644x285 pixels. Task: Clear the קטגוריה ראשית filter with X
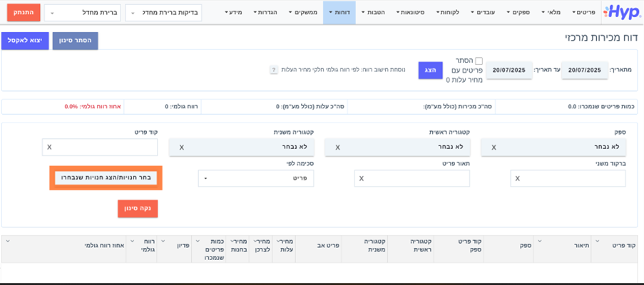(337, 147)
